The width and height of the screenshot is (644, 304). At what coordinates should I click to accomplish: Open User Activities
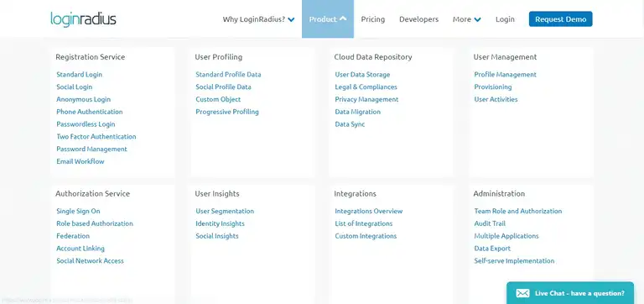tap(496, 99)
